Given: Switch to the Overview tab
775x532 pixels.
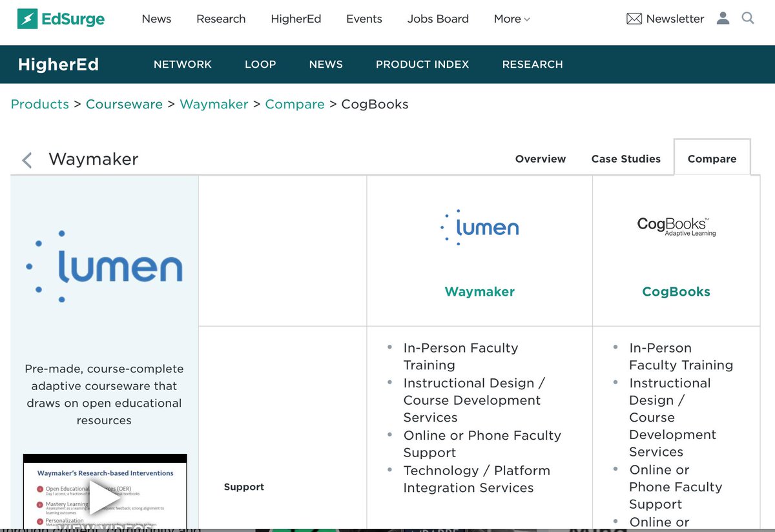Looking at the screenshot, I should tap(541, 159).
